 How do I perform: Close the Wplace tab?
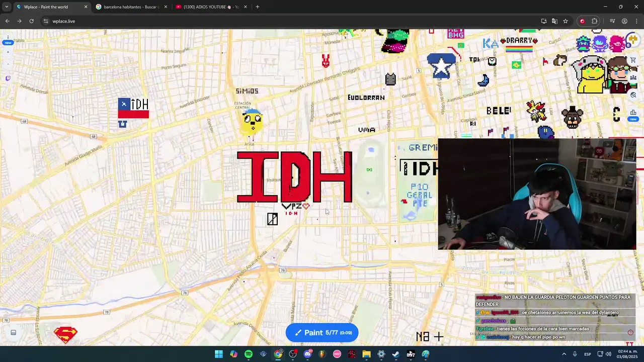(x=86, y=7)
